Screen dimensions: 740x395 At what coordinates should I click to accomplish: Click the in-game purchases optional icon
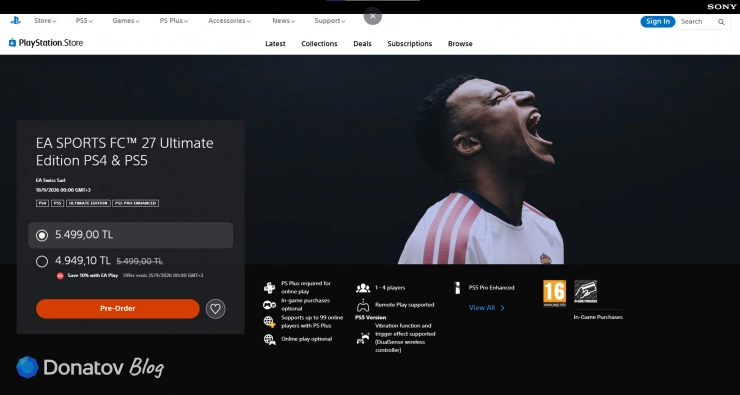(269, 305)
